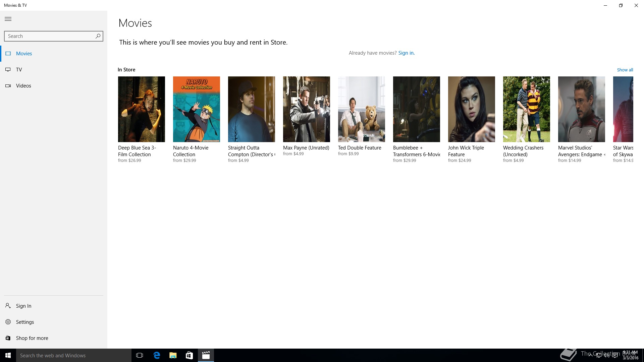Click the Shop for more label
The width and height of the screenshot is (644, 362).
pyautogui.click(x=32, y=338)
